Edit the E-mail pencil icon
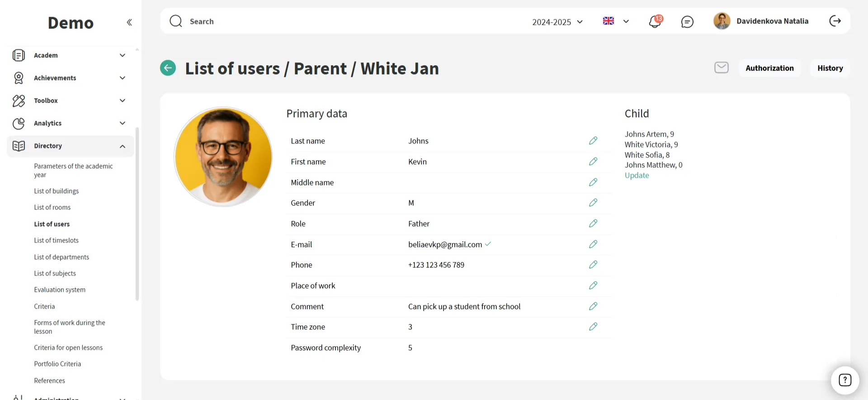 point(593,244)
